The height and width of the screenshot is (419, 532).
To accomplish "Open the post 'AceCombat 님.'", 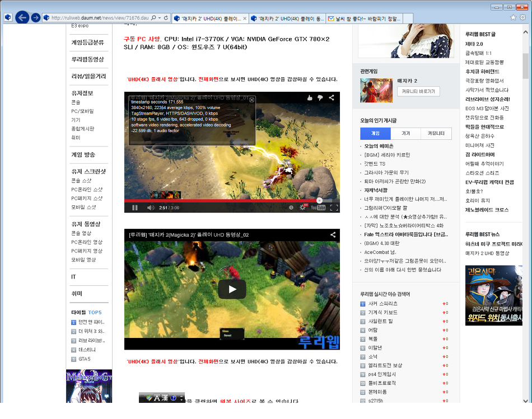I will (x=380, y=252).
